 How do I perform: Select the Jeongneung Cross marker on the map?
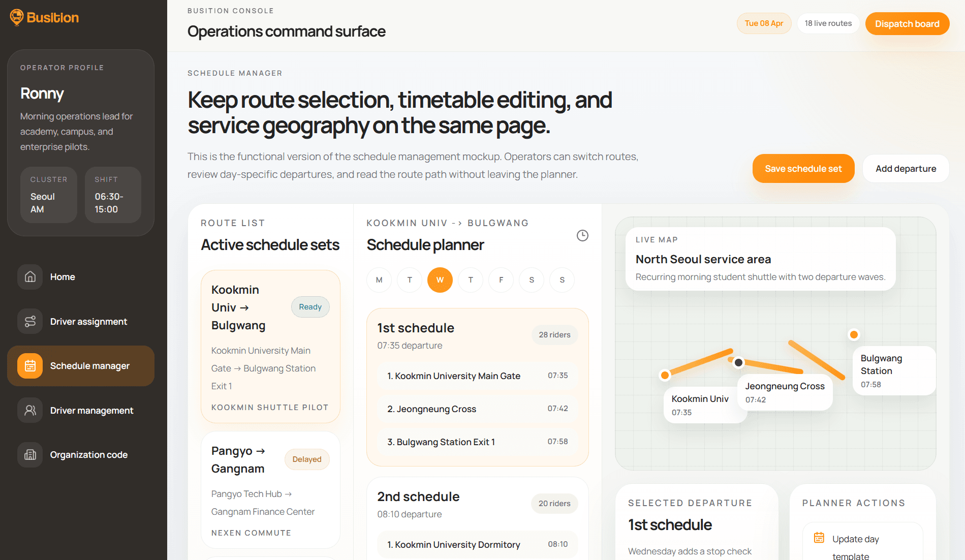coord(738,362)
